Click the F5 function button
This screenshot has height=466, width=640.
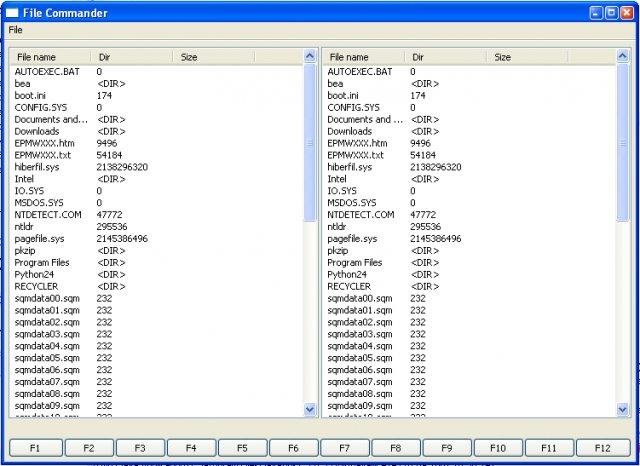point(242,448)
